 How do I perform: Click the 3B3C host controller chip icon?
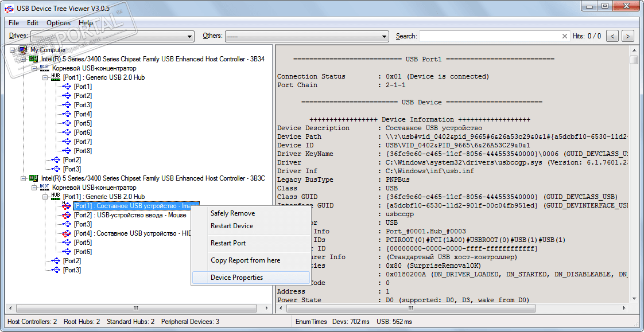(x=34, y=178)
